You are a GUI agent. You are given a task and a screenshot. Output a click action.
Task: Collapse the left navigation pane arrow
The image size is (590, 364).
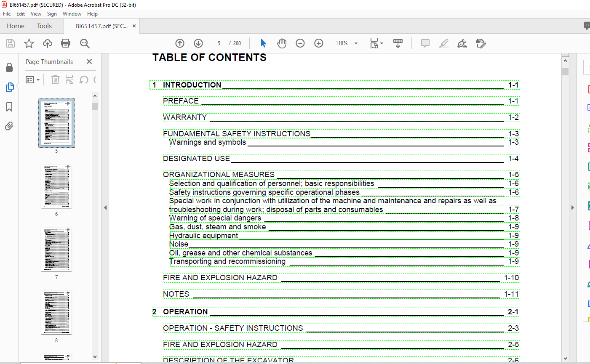[x=105, y=207]
